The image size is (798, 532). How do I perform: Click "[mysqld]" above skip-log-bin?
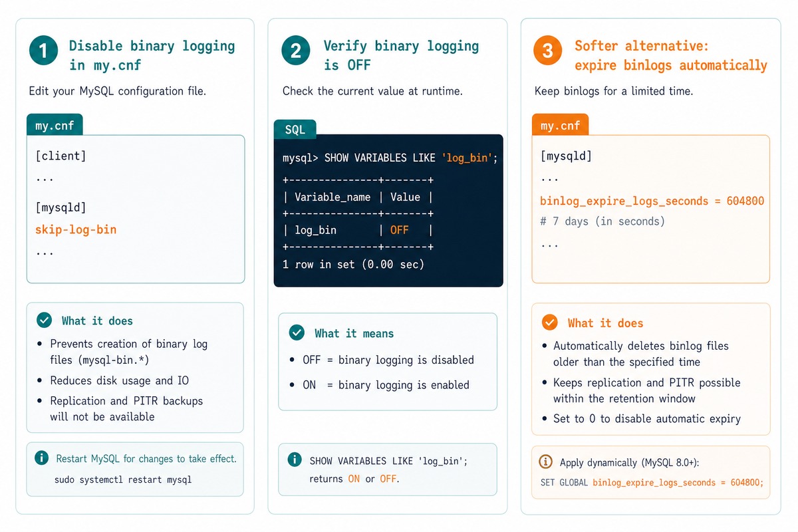pos(61,207)
